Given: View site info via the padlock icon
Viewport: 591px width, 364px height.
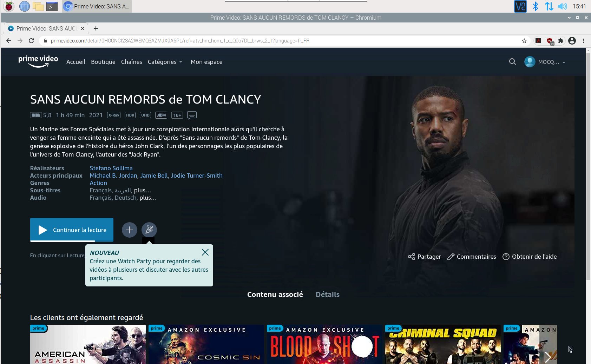Looking at the screenshot, I should point(45,41).
